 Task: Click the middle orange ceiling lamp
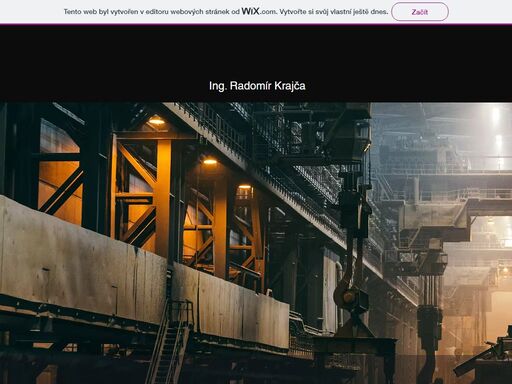(x=210, y=162)
